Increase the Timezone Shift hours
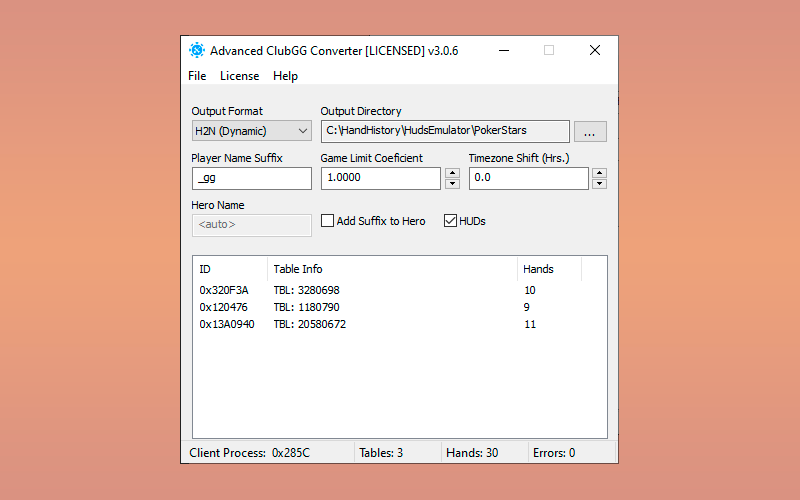The image size is (800, 500). tap(599, 173)
